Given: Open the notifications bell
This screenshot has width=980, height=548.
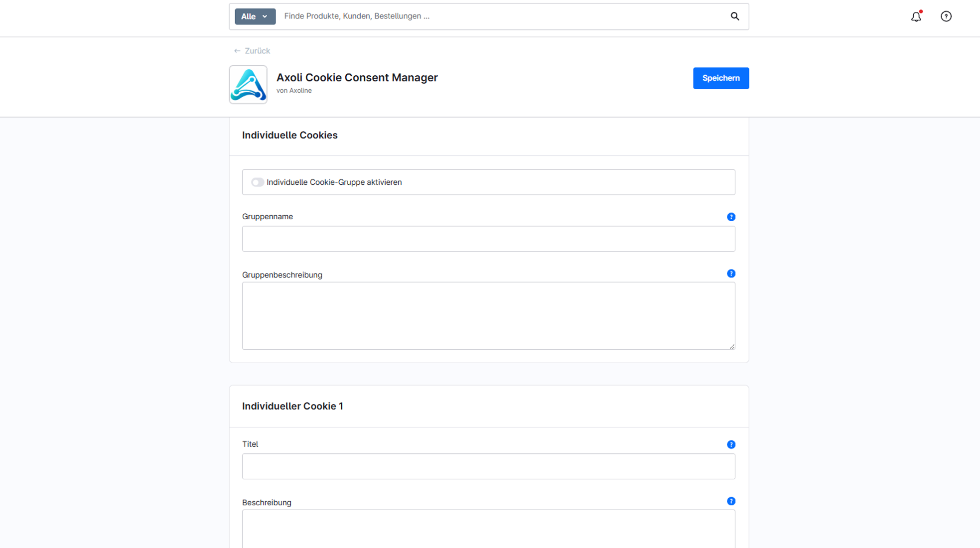Looking at the screenshot, I should 916,16.
